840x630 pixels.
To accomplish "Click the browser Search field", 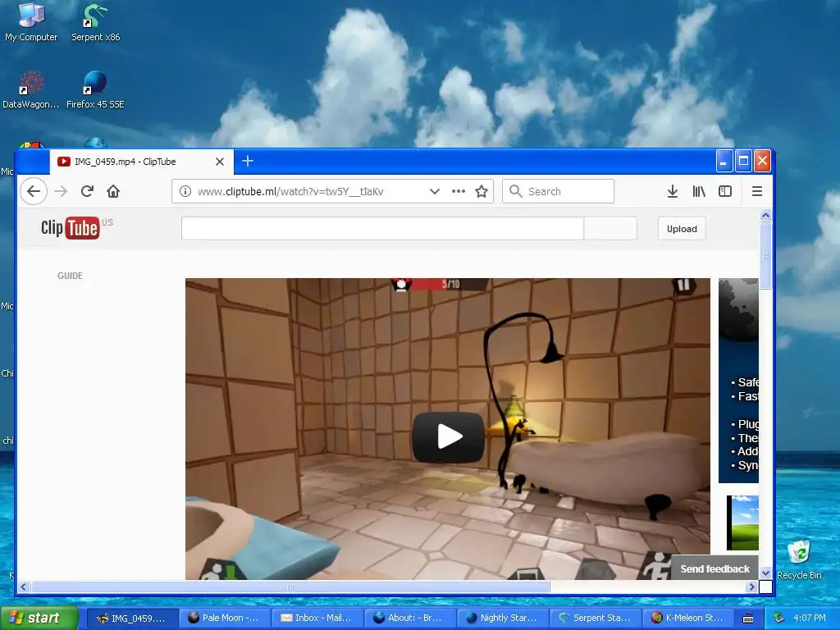I will [x=558, y=191].
